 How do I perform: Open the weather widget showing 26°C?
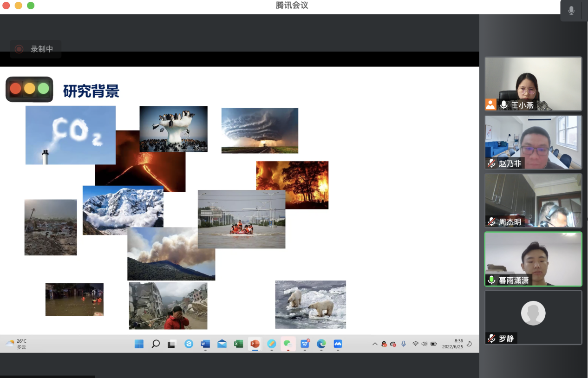pos(16,344)
